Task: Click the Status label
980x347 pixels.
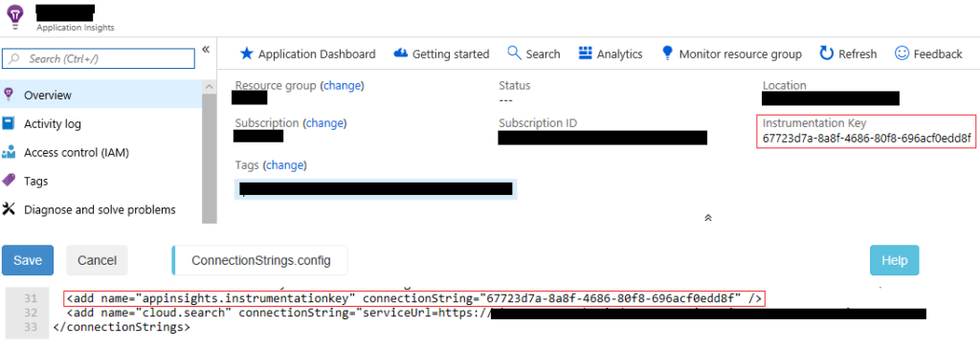Action: tap(514, 85)
